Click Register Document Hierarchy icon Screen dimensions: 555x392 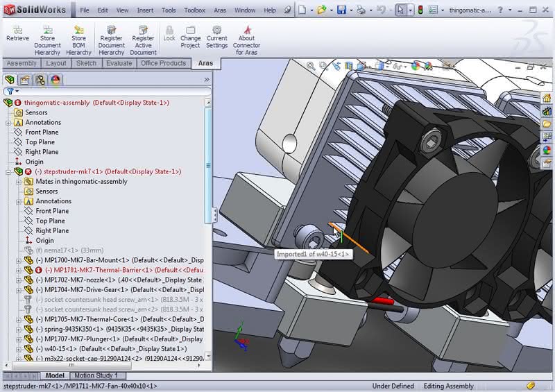click(111, 40)
